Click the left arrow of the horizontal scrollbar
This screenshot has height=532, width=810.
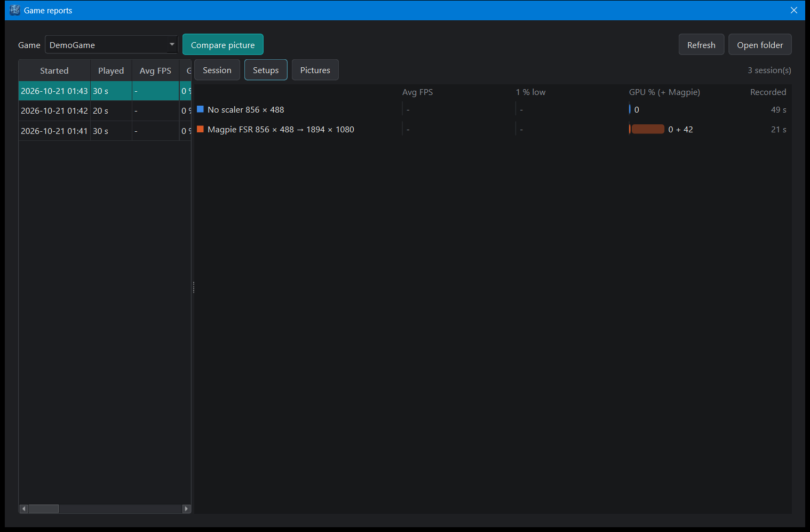coord(23,509)
